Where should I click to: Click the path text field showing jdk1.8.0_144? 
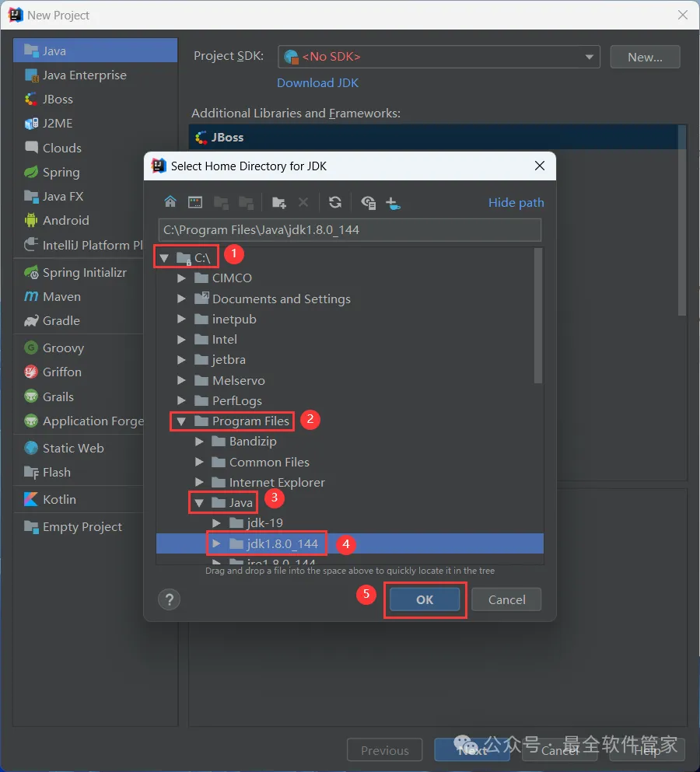click(x=350, y=230)
